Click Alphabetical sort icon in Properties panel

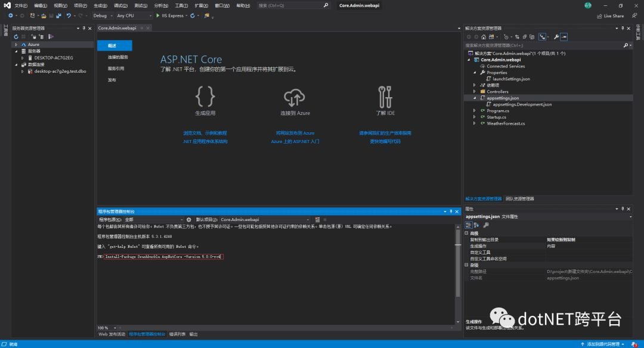[476, 225]
